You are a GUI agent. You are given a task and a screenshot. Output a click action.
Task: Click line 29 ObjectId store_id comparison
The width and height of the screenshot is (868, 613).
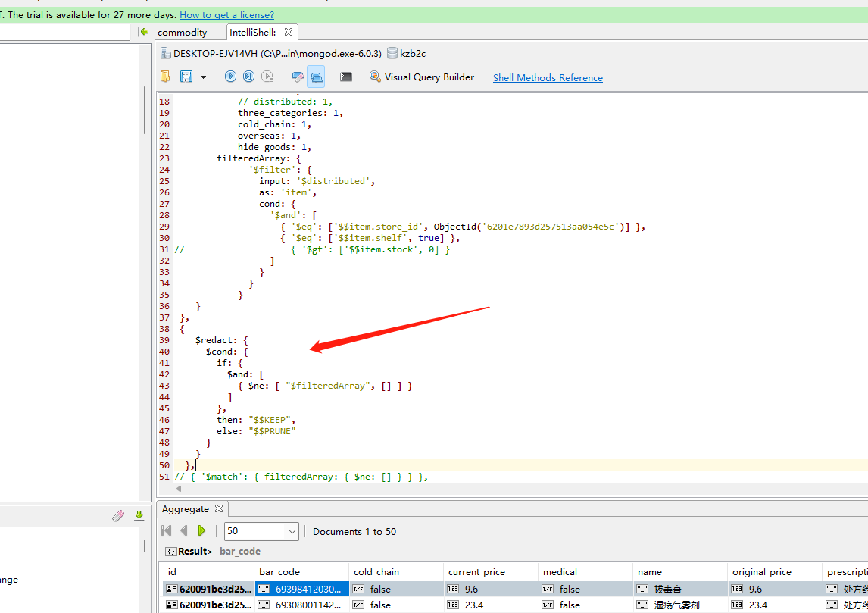tap(463, 227)
